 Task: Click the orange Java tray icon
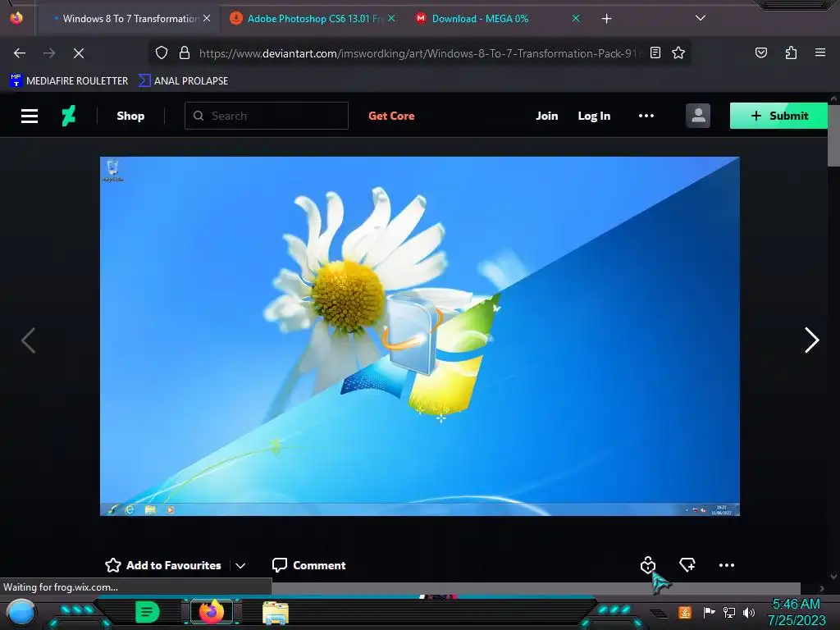pos(685,612)
